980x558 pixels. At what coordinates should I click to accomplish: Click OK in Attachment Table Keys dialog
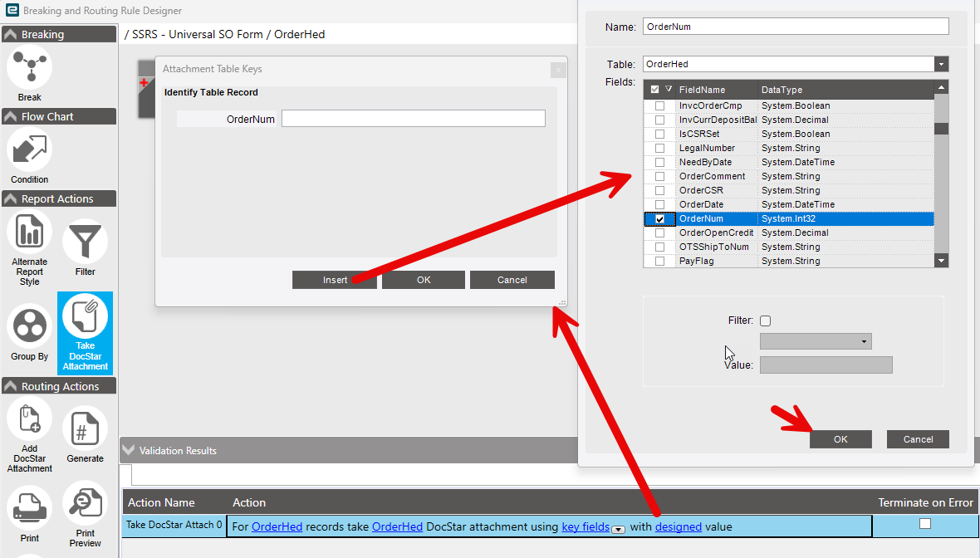(x=424, y=280)
